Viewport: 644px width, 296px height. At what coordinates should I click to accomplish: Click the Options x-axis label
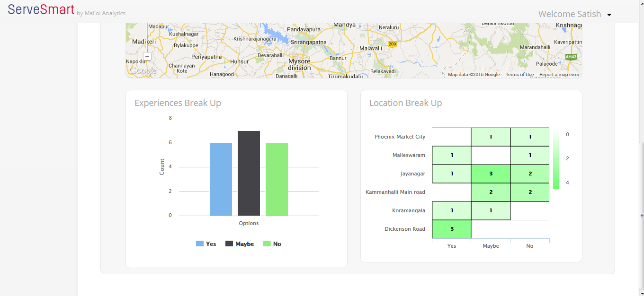coord(249,224)
